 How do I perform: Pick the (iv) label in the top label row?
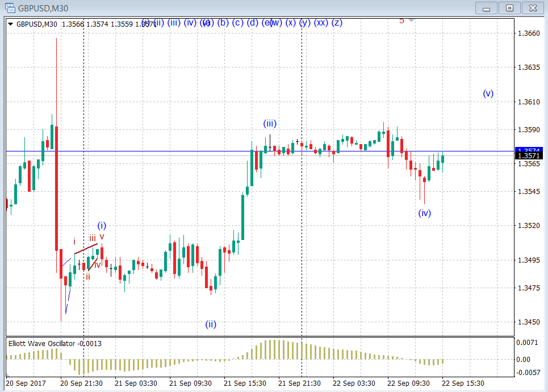(190, 23)
